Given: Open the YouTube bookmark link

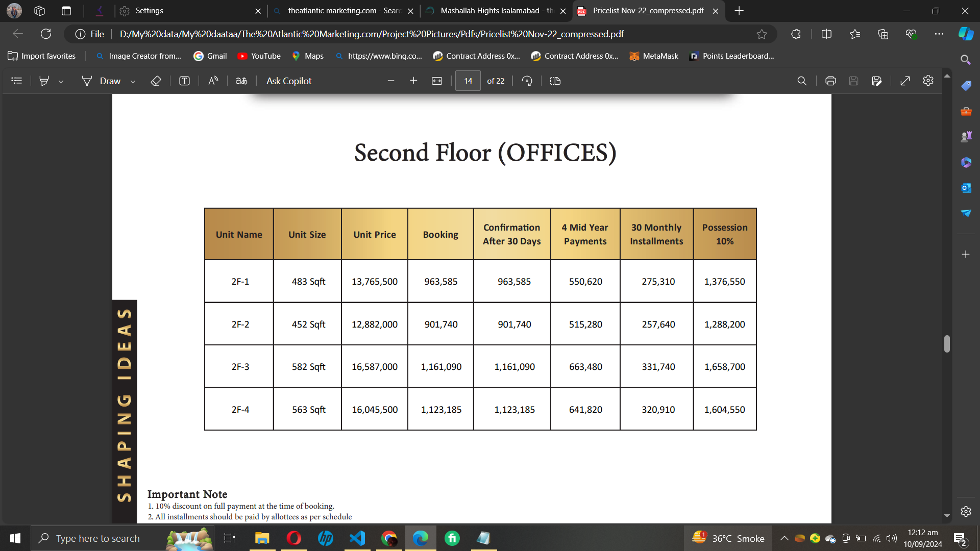Looking at the screenshot, I should pyautogui.click(x=259, y=56).
